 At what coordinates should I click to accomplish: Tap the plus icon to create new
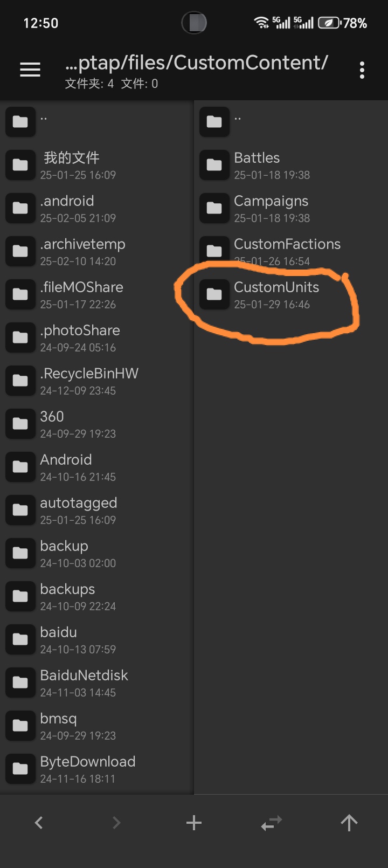click(194, 823)
